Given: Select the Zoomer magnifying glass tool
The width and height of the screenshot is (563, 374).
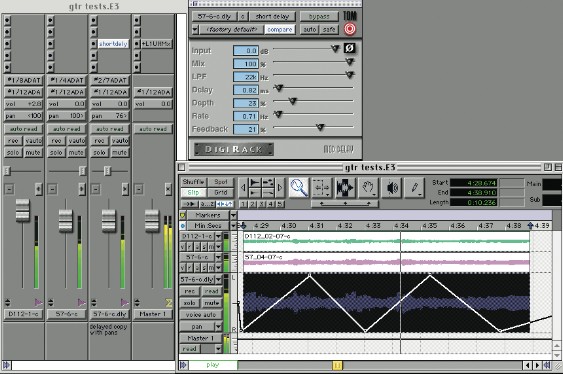Looking at the screenshot, I should [x=299, y=188].
